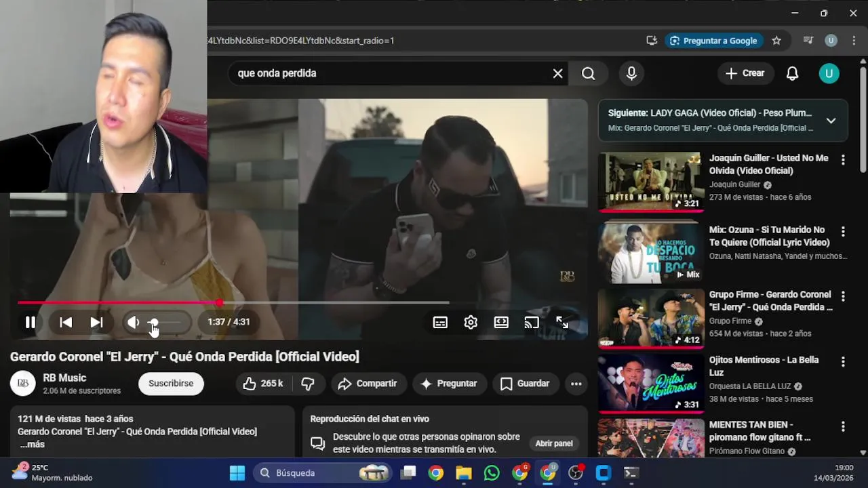Viewport: 868px width, 488px height.
Task: Open Task View on the taskbar
Action: pos(408,473)
